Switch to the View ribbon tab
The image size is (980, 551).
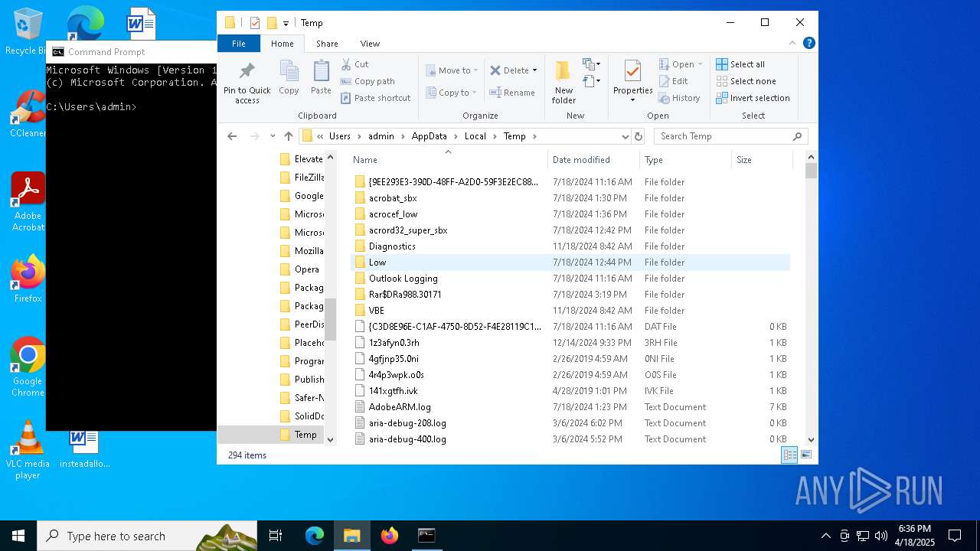pos(370,44)
